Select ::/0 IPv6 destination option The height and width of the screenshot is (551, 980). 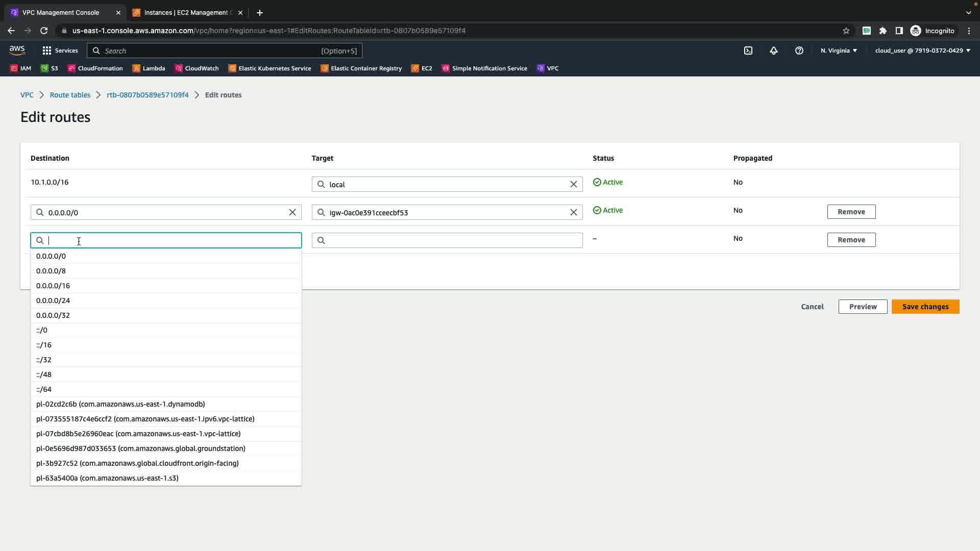[x=42, y=330]
